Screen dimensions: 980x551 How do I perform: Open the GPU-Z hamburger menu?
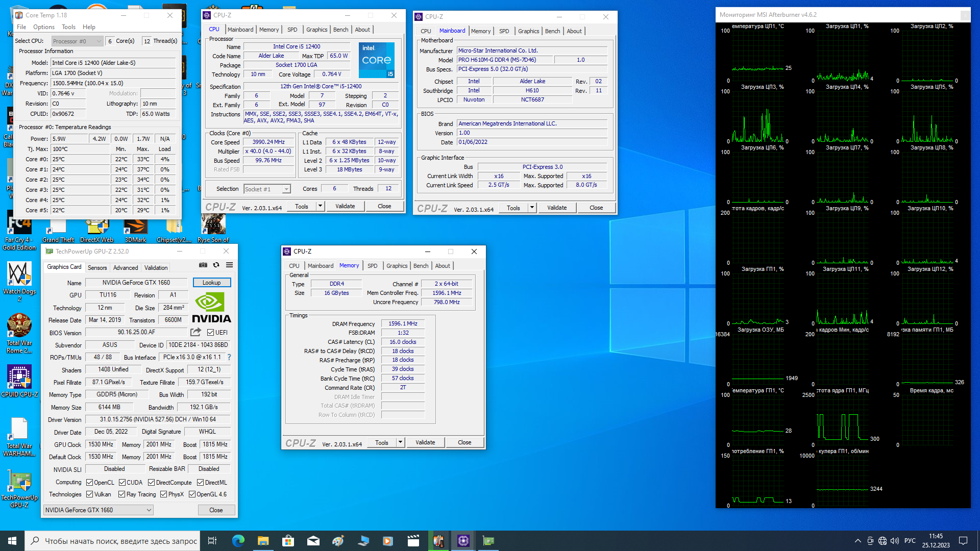coord(230,265)
